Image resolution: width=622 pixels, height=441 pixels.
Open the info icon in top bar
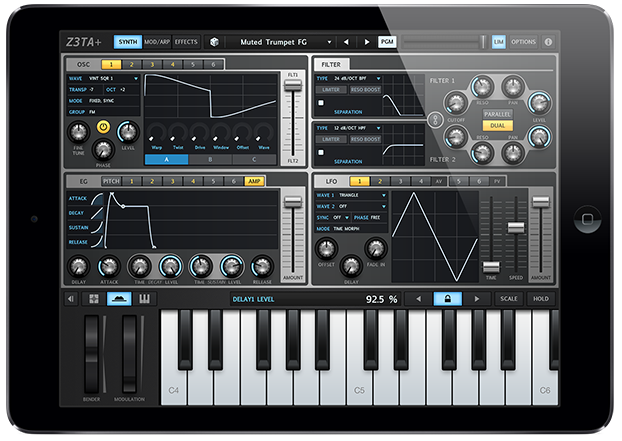[548, 42]
